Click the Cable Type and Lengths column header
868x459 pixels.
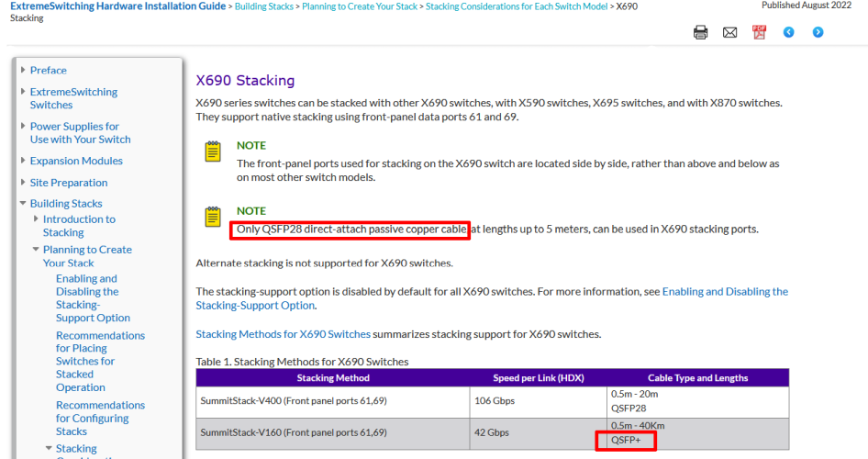pyautogui.click(x=697, y=377)
